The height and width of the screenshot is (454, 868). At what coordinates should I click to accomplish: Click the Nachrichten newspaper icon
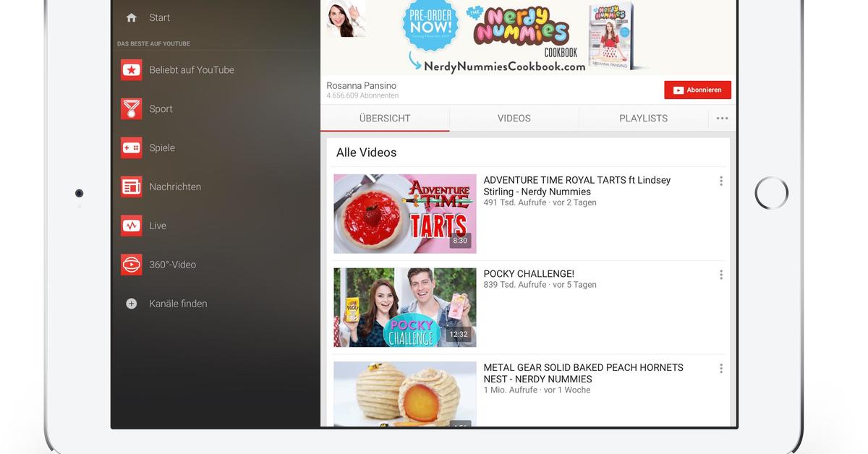(x=132, y=187)
